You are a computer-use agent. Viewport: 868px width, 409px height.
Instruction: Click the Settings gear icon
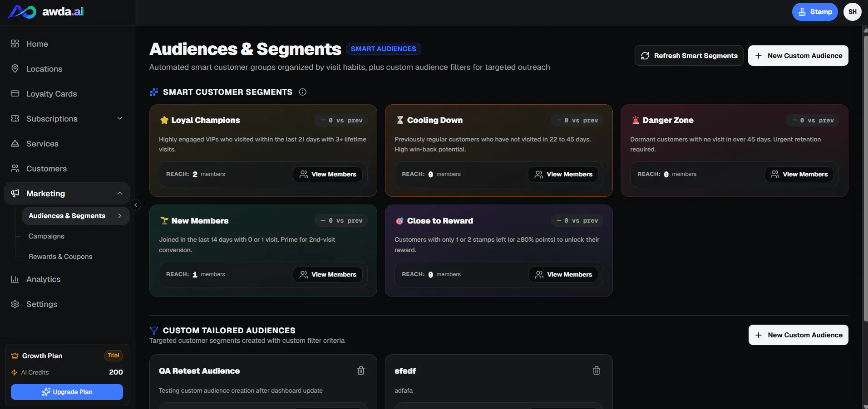pyautogui.click(x=15, y=304)
